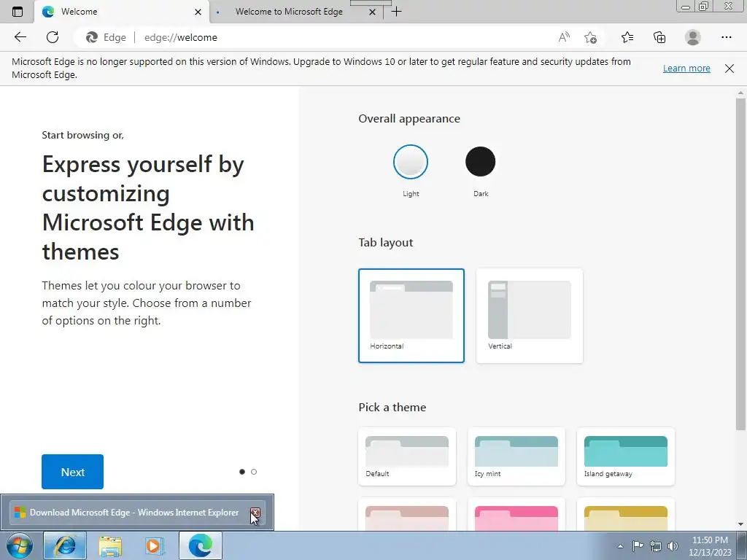Open volume control speaker icon
The image size is (747, 560).
(x=673, y=546)
